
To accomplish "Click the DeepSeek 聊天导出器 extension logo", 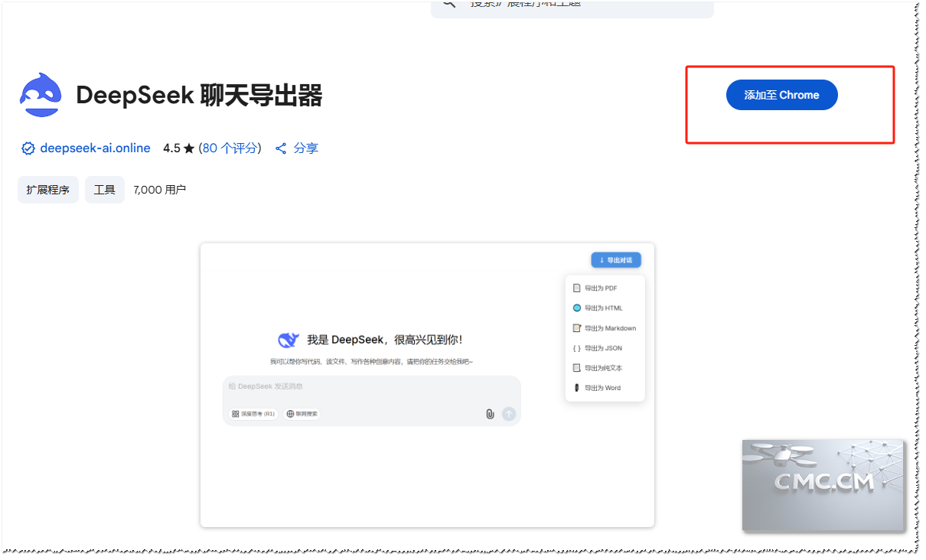I will (41, 95).
